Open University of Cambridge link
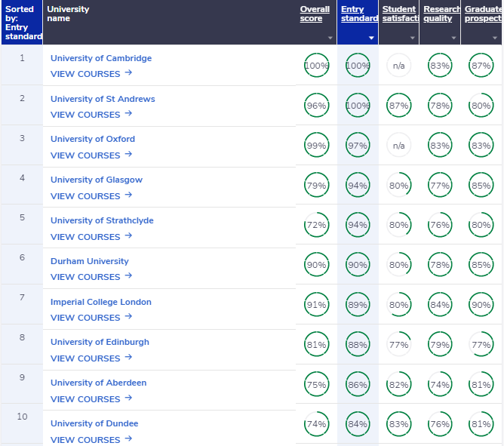The height and width of the screenshot is (446, 504). click(x=101, y=58)
